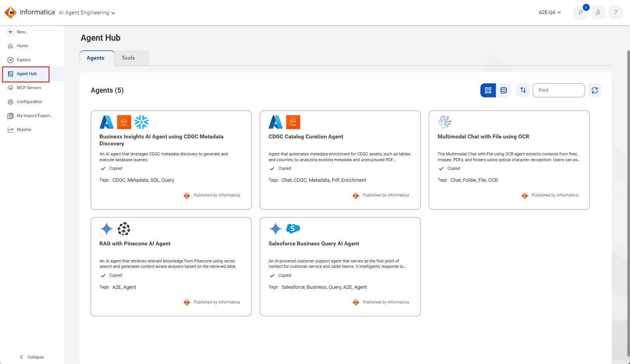Open the user profile icon

click(x=598, y=12)
